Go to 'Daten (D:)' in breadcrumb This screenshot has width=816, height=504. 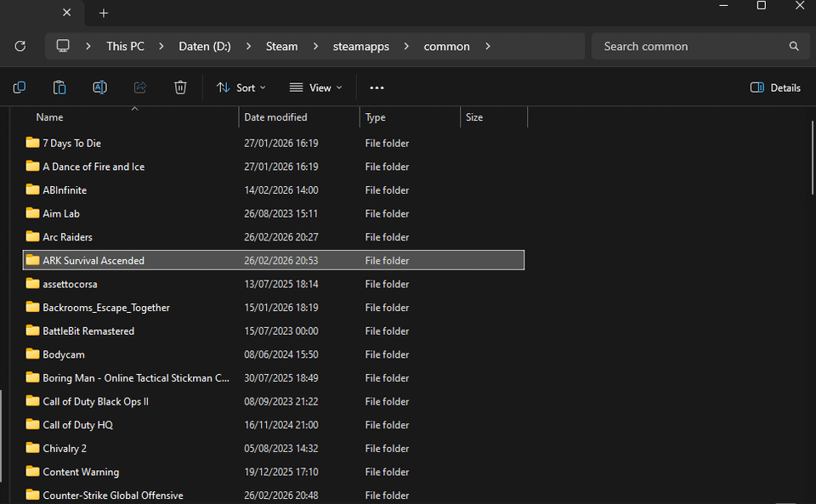click(x=204, y=46)
